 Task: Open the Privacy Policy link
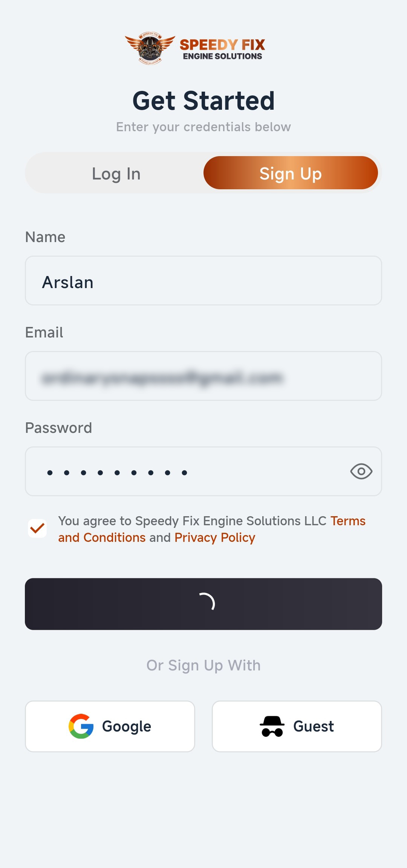tap(215, 538)
